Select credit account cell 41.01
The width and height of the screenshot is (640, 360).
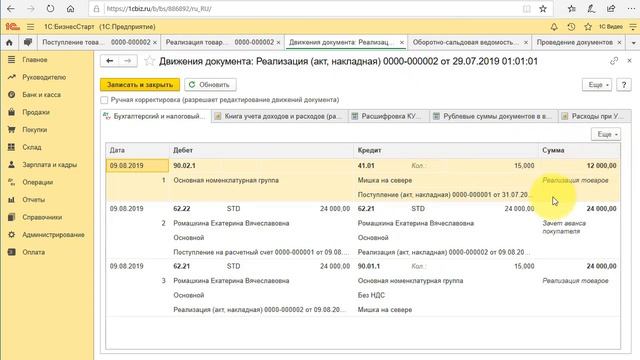coord(366,166)
